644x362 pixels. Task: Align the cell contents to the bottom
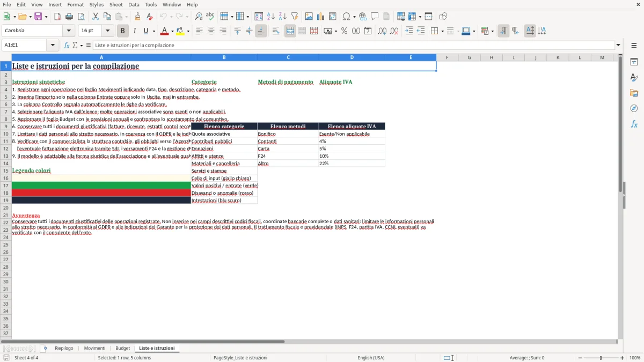261,31
